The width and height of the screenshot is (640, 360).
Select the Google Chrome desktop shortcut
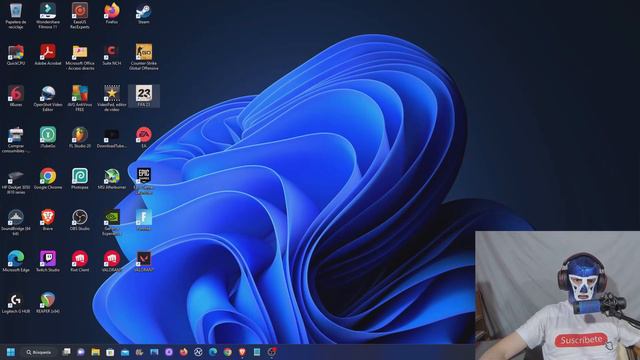point(48,179)
